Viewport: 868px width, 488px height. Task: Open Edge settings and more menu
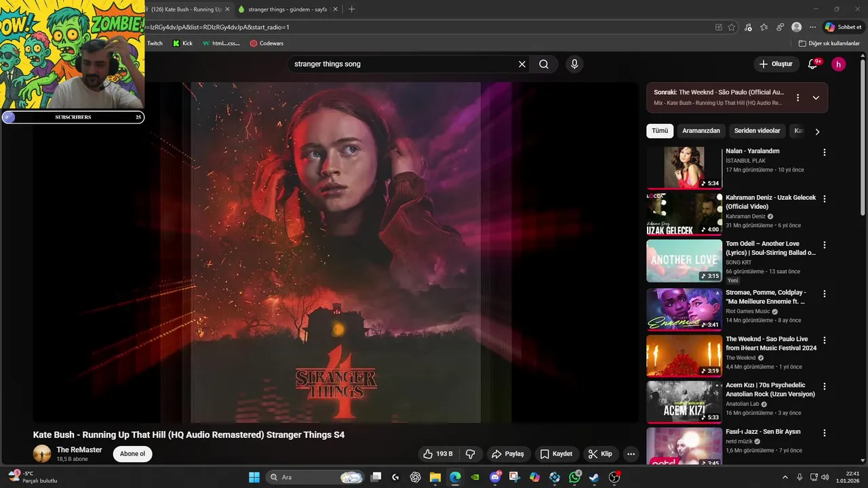point(812,27)
